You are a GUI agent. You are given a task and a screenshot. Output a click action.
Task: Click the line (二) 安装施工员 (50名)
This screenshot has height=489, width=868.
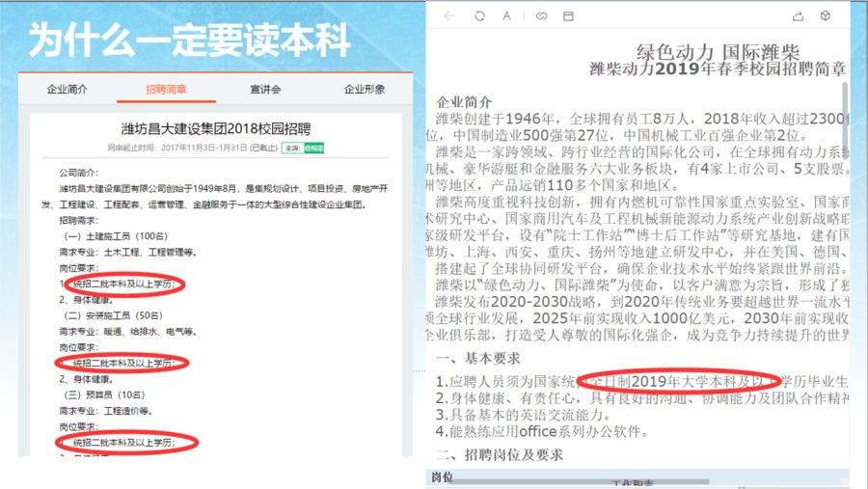pos(114,315)
